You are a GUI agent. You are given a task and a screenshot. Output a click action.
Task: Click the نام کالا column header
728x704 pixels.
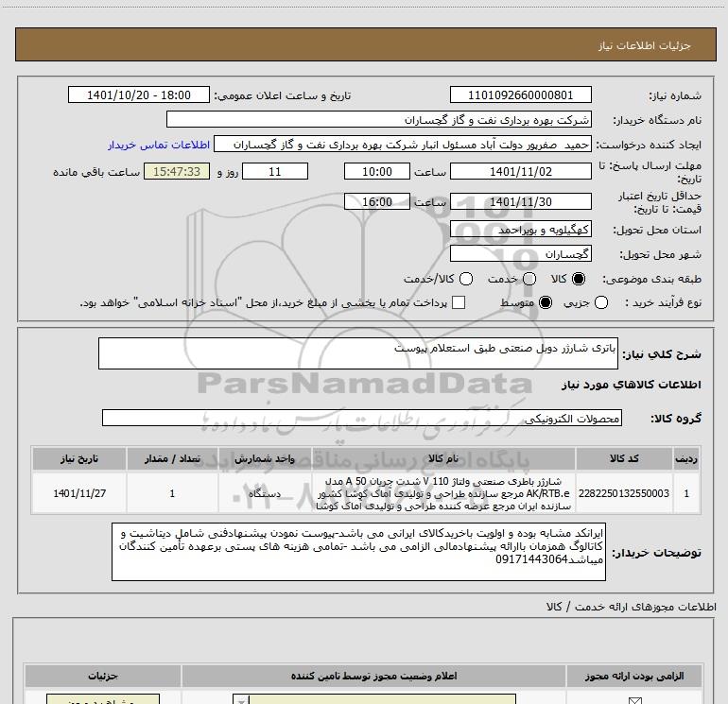[442, 458]
